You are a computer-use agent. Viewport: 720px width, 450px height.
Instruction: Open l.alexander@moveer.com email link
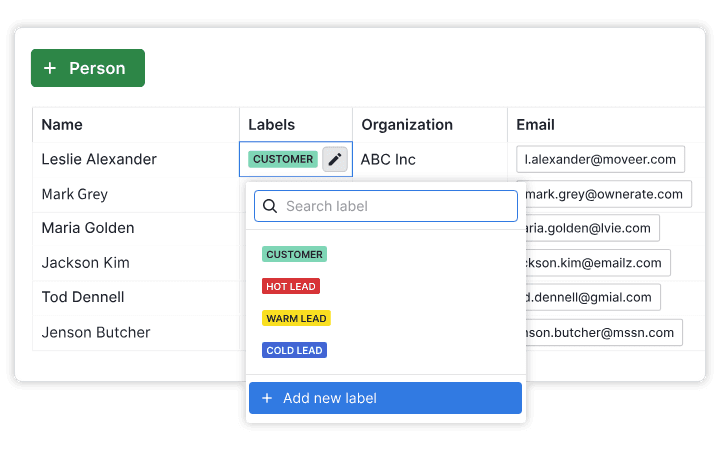600,159
